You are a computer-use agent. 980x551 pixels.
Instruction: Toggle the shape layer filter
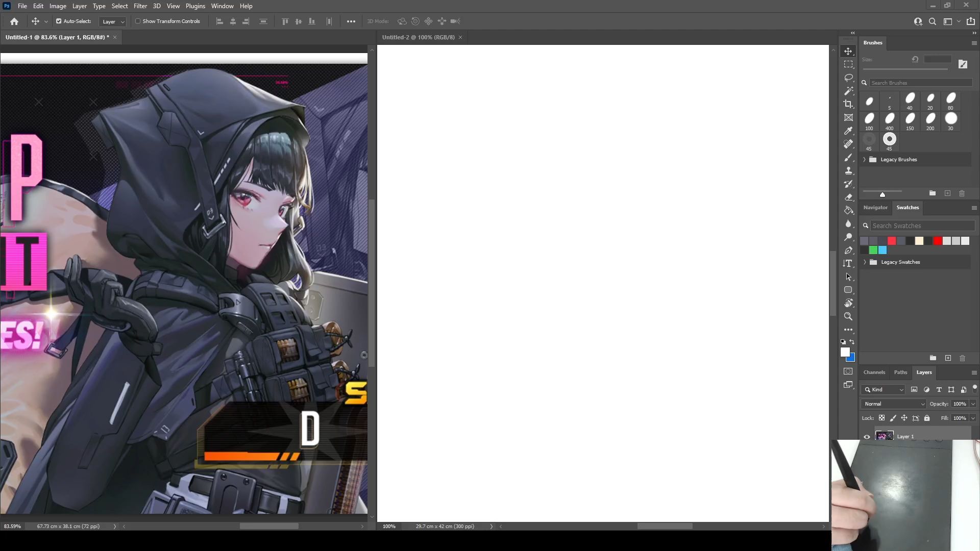(951, 390)
